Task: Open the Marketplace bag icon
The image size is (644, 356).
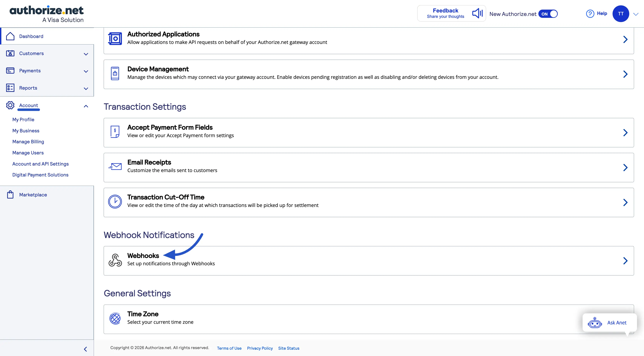Action: 10,194
